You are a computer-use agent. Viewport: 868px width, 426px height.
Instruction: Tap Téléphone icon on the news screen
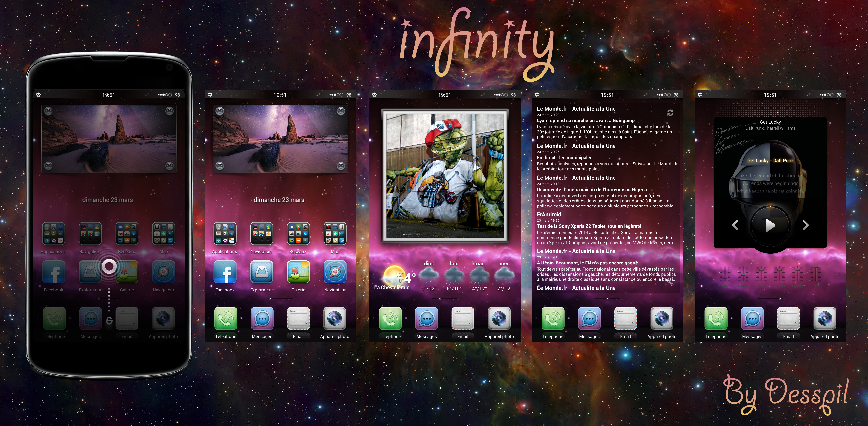coord(553,318)
